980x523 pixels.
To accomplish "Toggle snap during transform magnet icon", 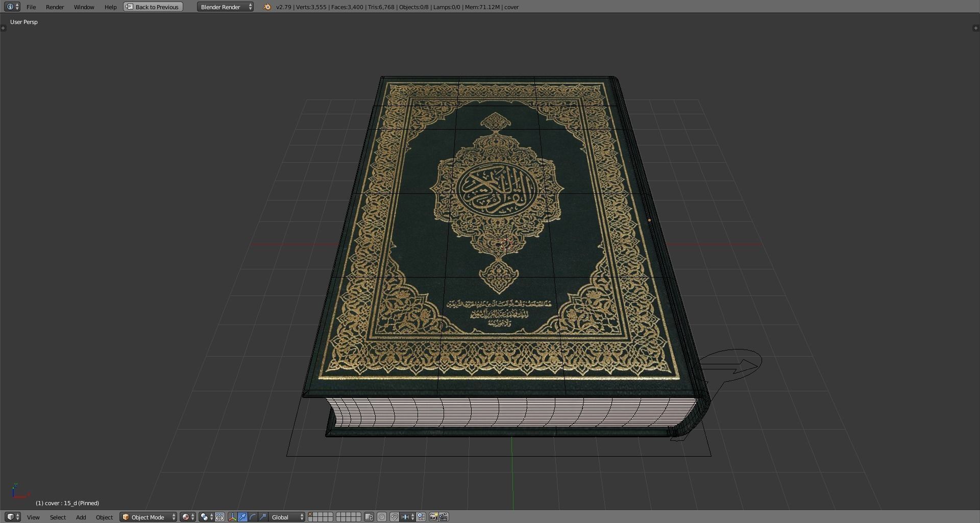I will tap(394, 517).
